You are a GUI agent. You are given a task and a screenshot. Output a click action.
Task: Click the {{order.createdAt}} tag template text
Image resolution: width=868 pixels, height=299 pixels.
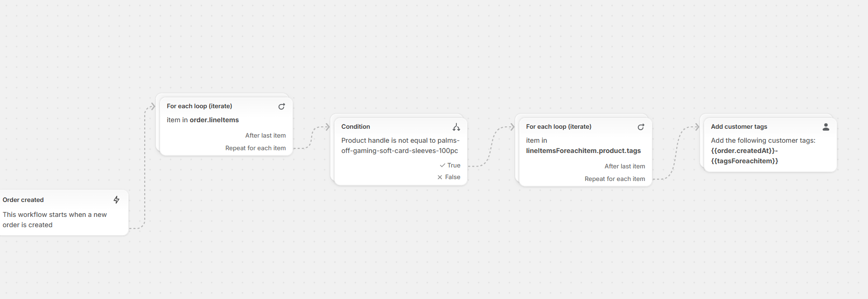click(x=743, y=151)
